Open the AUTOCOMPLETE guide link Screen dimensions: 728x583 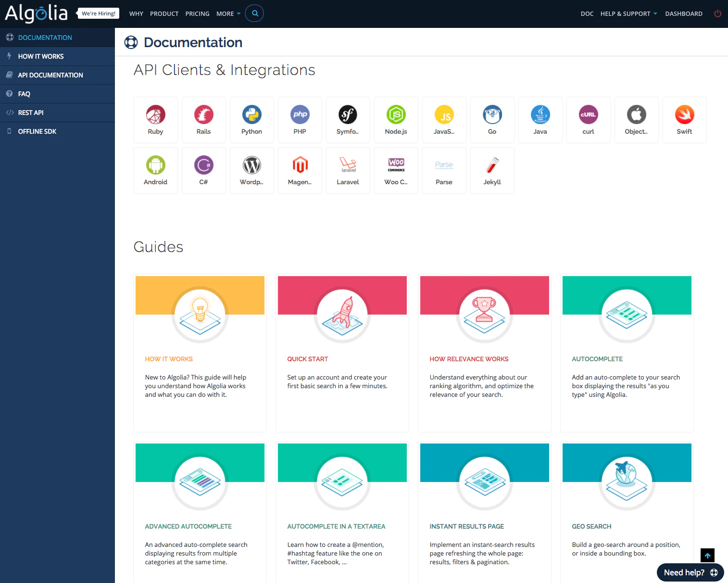pyautogui.click(x=597, y=359)
